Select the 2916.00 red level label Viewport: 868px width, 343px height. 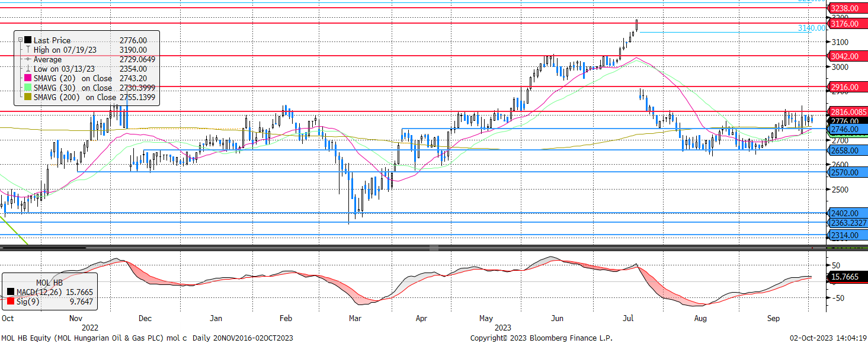pos(845,87)
